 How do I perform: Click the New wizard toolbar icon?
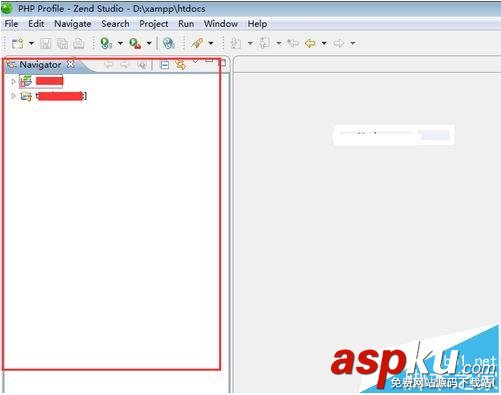[17, 44]
